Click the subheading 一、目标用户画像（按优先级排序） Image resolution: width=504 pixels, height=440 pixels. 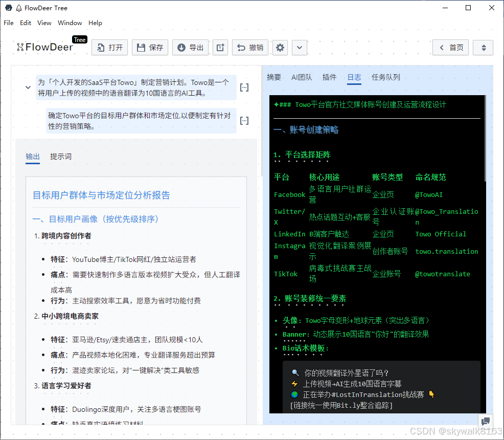tap(96, 219)
